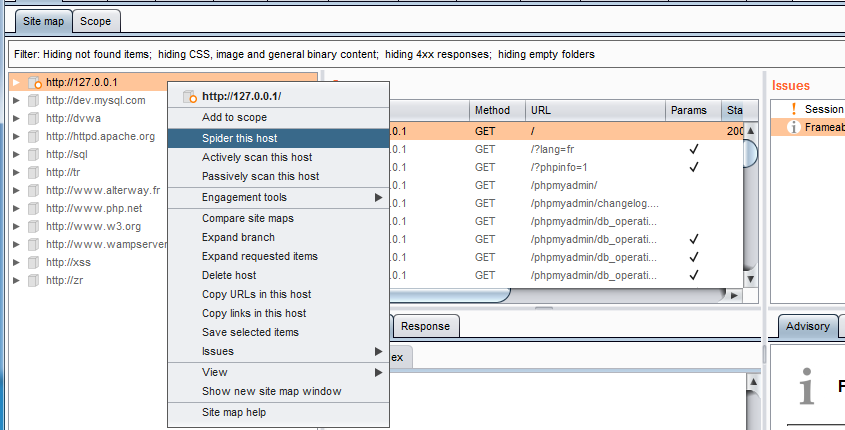
Task: Click the host icon beside http://tr
Action: click(33, 172)
